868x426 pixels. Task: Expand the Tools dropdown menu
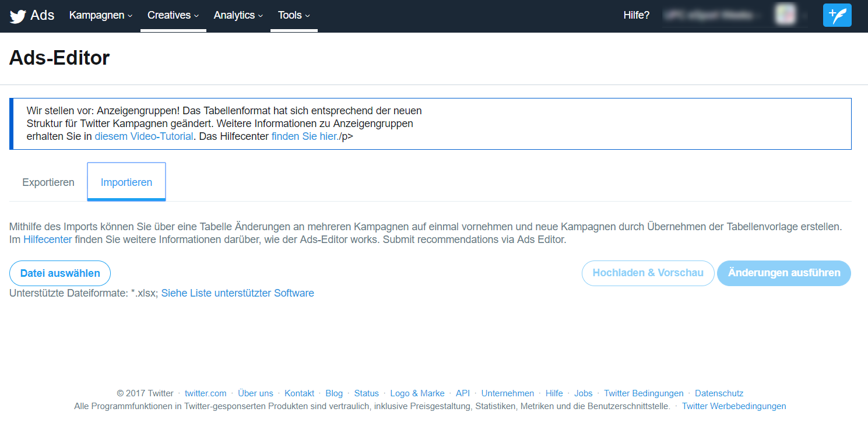point(294,15)
